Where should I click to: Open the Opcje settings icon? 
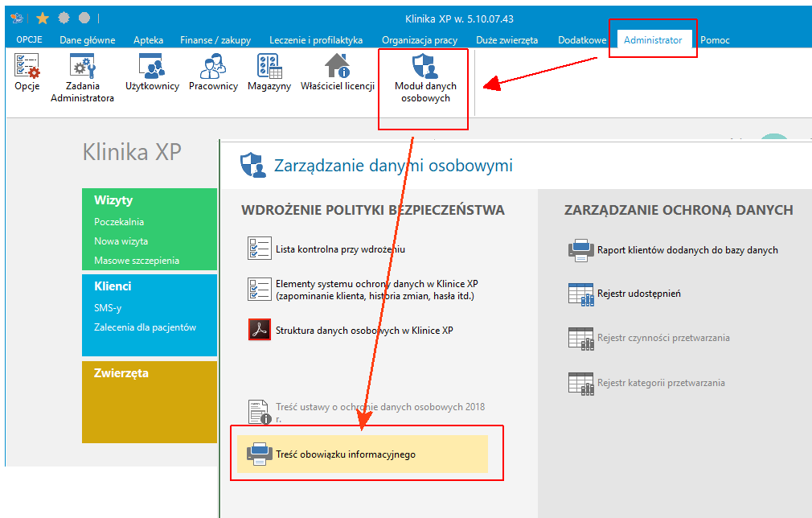(x=27, y=66)
